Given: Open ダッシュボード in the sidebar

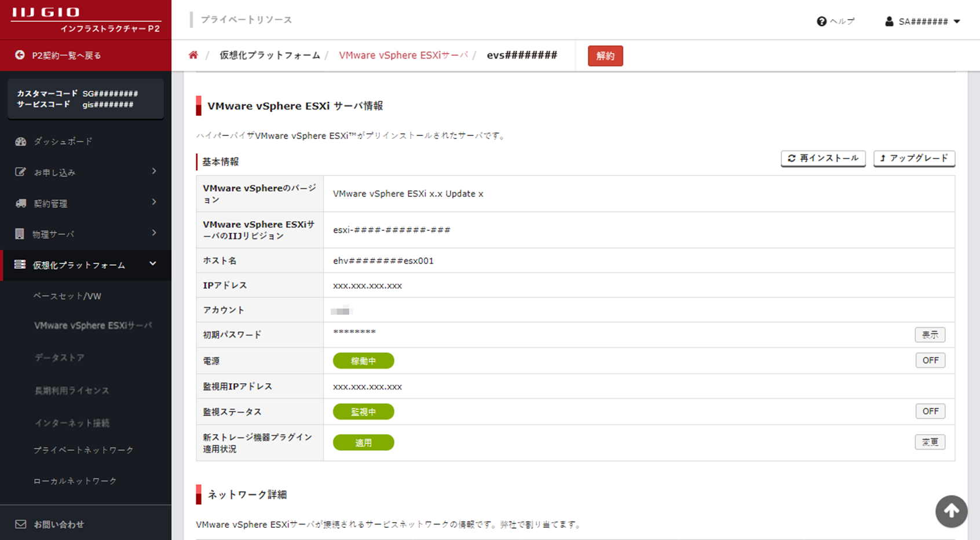Looking at the screenshot, I should 63,141.
